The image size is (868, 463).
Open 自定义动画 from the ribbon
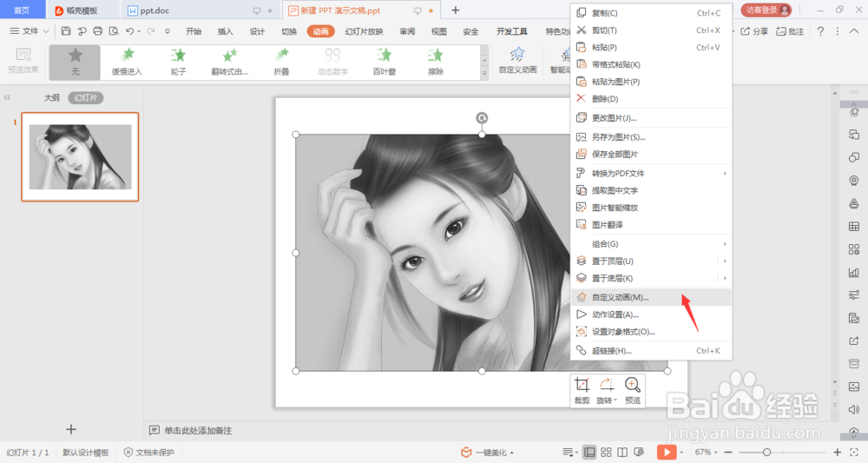[517, 61]
